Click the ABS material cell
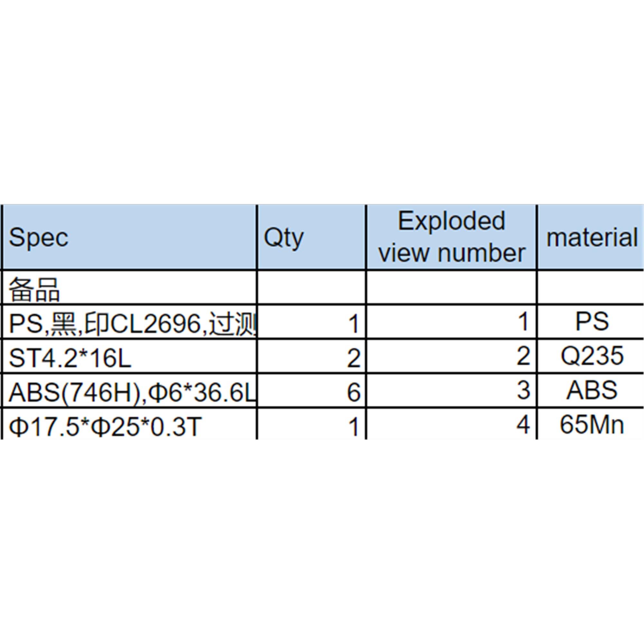Image resolution: width=644 pixels, height=644 pixels. [x=591, y=390]
